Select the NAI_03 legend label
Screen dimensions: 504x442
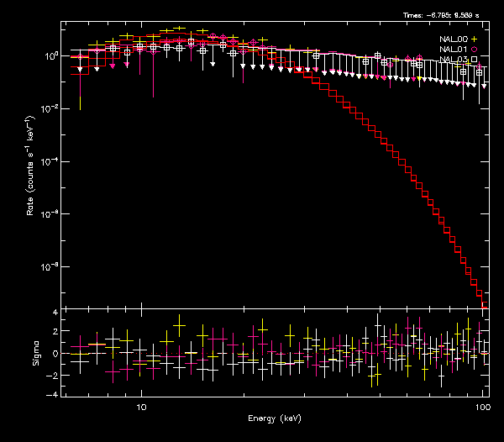pyautogui.click(x=452, y=60)
